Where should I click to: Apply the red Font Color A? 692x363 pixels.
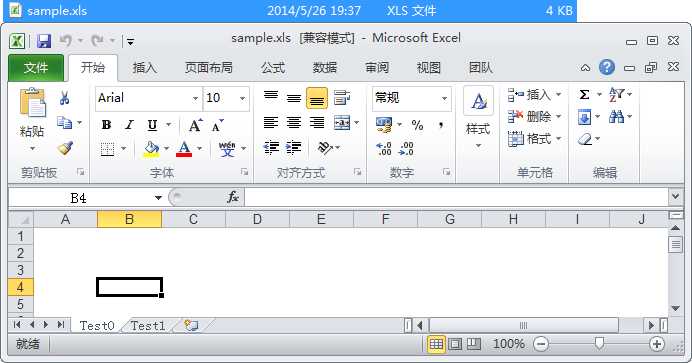coord(184,149)
